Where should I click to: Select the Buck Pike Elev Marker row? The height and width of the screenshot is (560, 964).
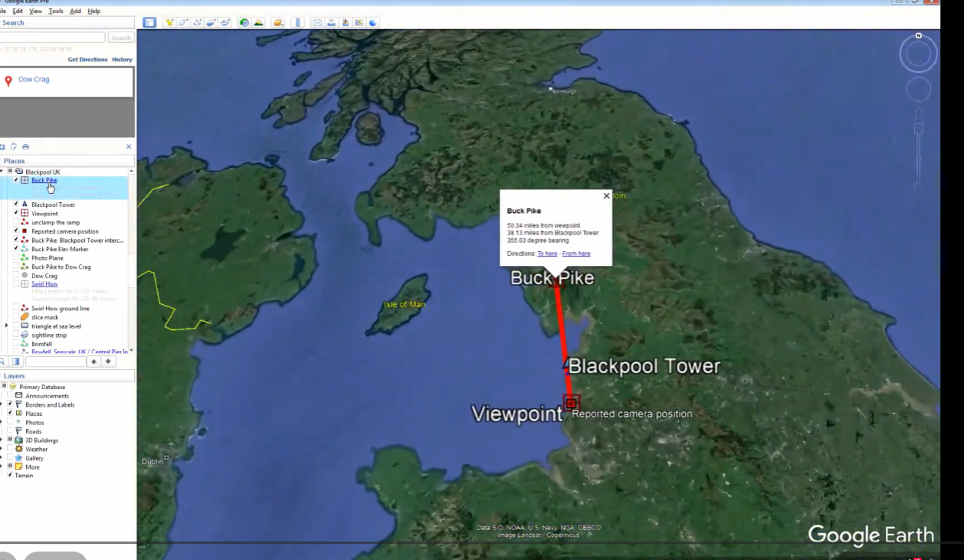click(x=60, y=249)
